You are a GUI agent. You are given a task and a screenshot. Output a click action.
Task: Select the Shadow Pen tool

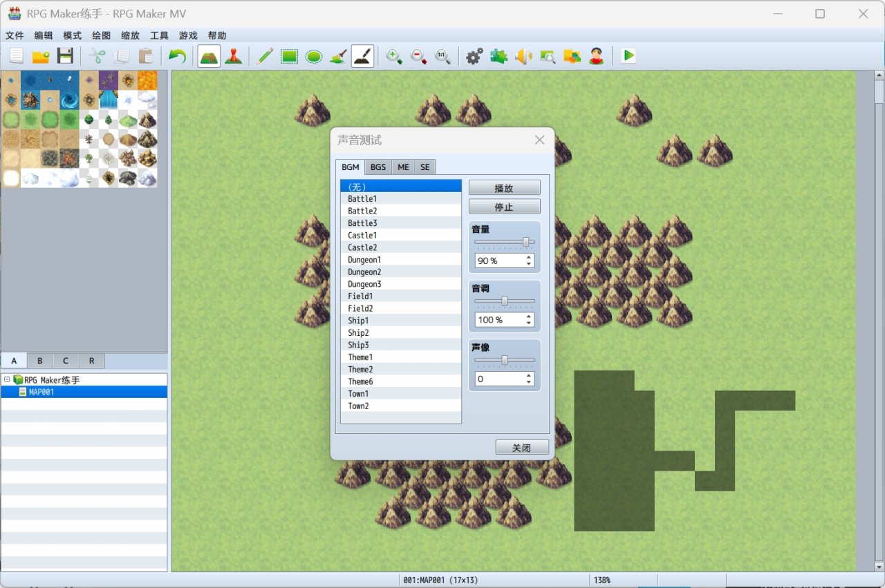363,57
